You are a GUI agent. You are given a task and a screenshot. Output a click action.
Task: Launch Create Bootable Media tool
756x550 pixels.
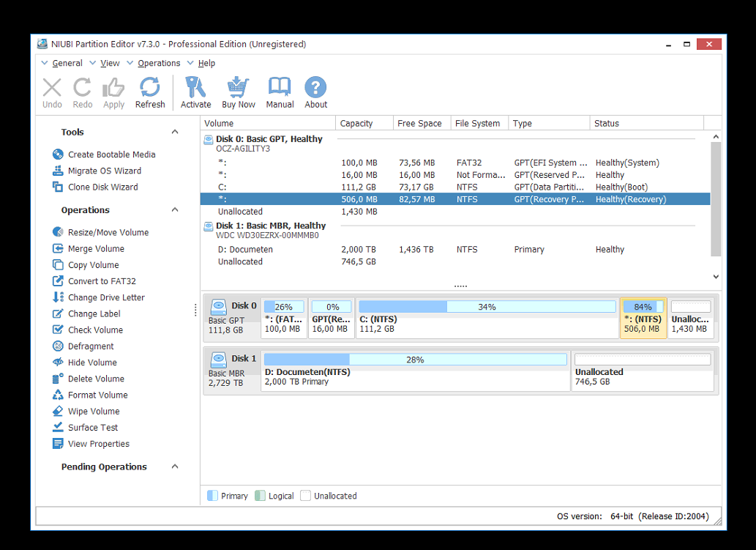point(111,155)
